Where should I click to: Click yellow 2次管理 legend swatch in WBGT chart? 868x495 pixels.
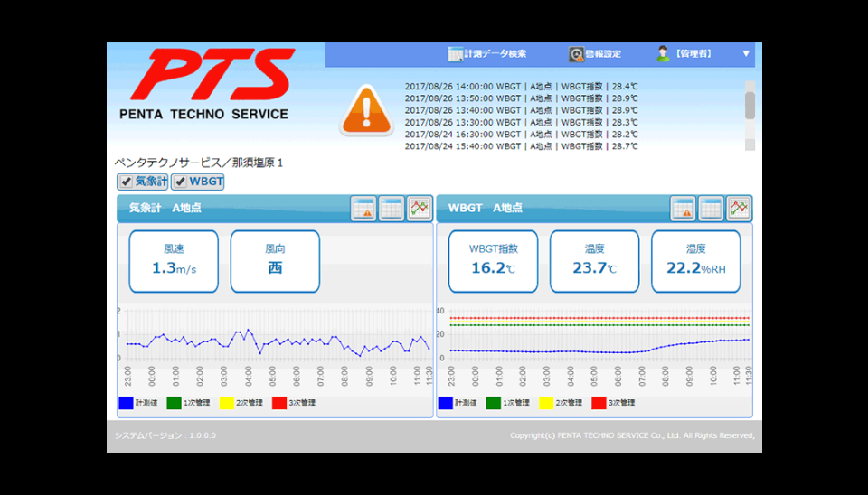click(546, 403)
